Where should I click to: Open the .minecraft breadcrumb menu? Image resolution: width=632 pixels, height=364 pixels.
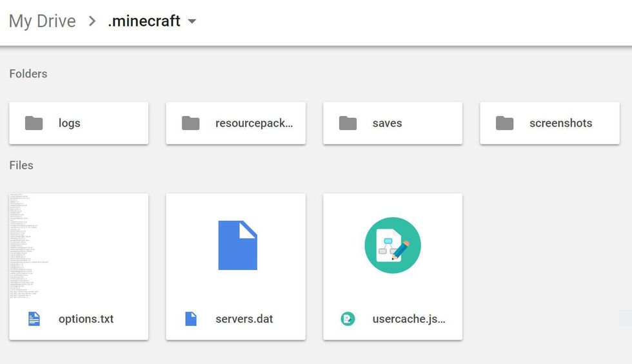pyautogui.click(x=144, y=21)
